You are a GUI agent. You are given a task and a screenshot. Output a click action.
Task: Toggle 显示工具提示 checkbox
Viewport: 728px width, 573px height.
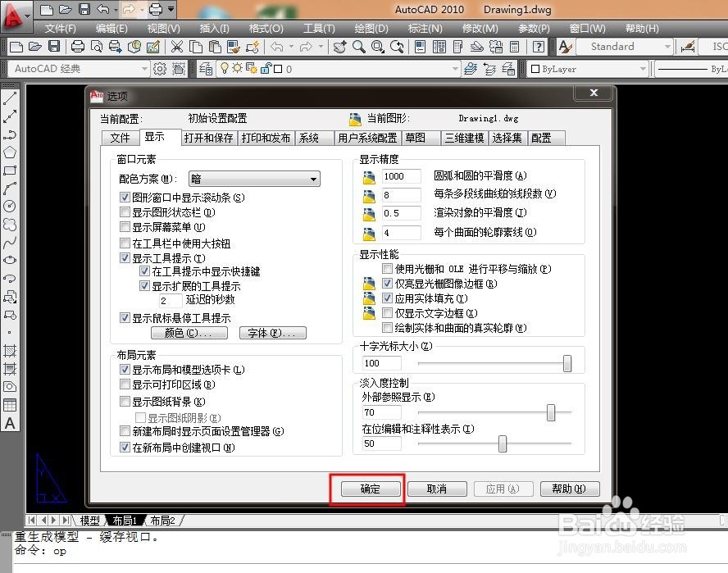pos(125,257)
